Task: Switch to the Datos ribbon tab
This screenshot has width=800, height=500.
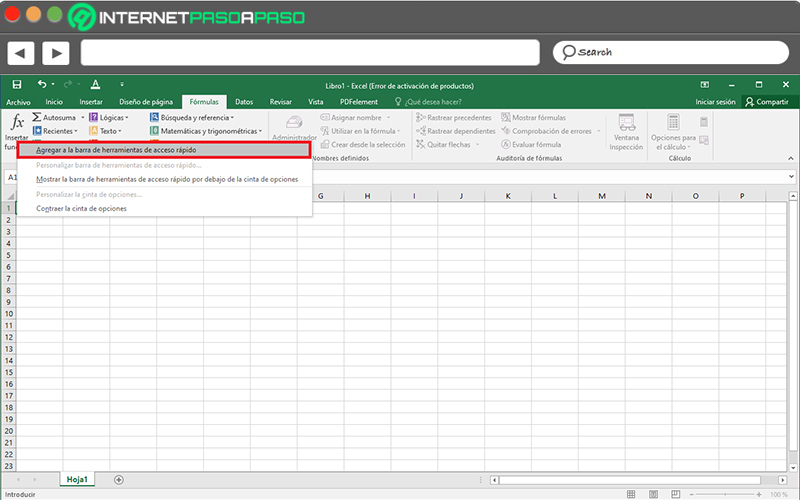Action: [244, 102]
